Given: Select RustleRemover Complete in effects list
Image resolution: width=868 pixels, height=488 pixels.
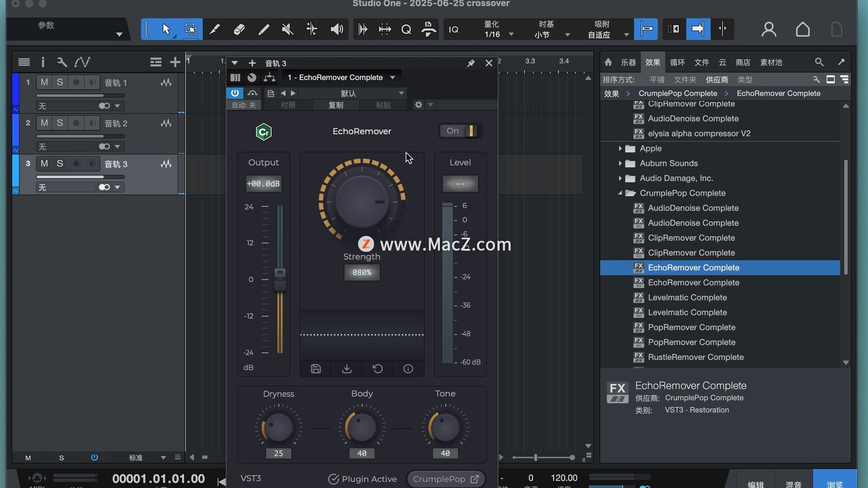Looking at the screenshot, I should (695, 357).
